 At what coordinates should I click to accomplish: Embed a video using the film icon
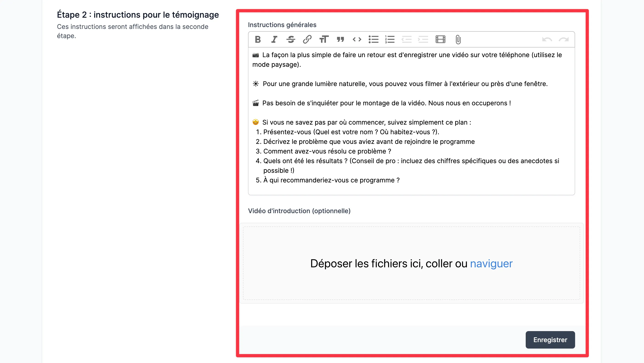tap(440, 39)
